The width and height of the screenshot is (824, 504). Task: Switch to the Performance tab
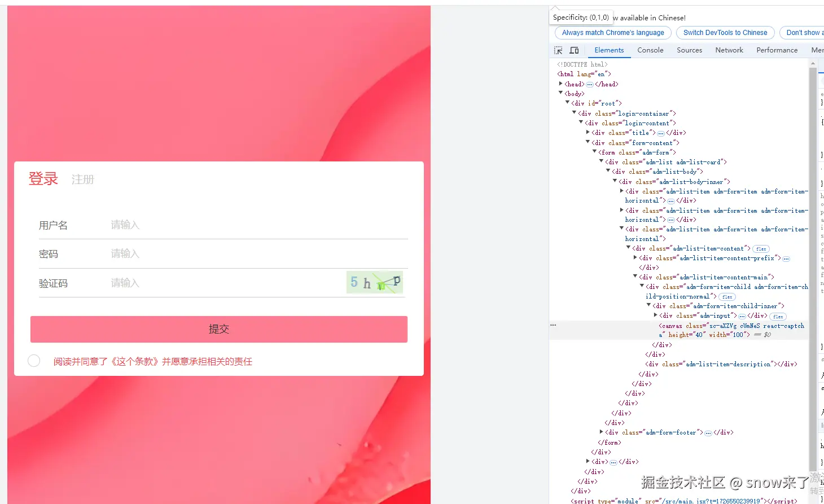coord(777,50)
